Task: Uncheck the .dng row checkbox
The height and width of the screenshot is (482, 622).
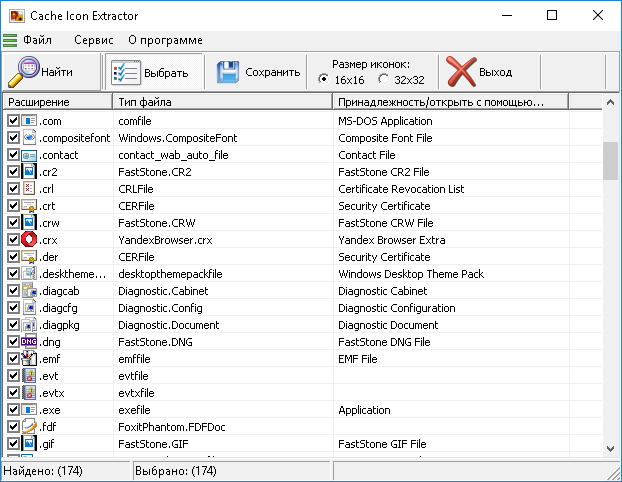Action: click(13, 342)
